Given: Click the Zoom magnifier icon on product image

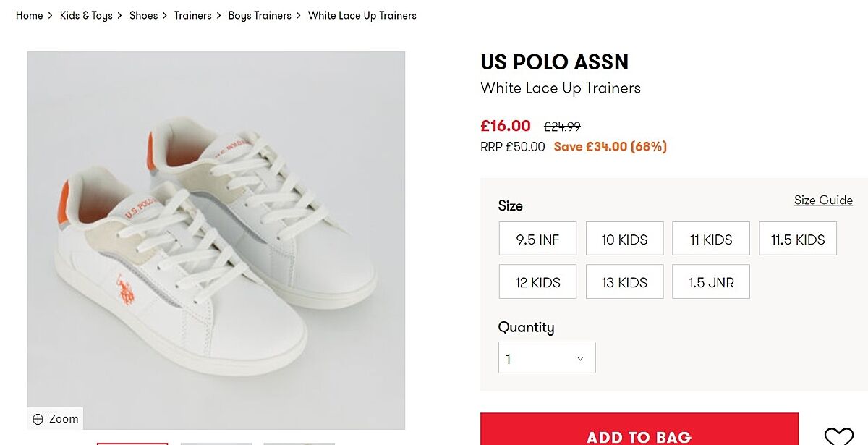Looking at the screenshot, I should (38, 419).
